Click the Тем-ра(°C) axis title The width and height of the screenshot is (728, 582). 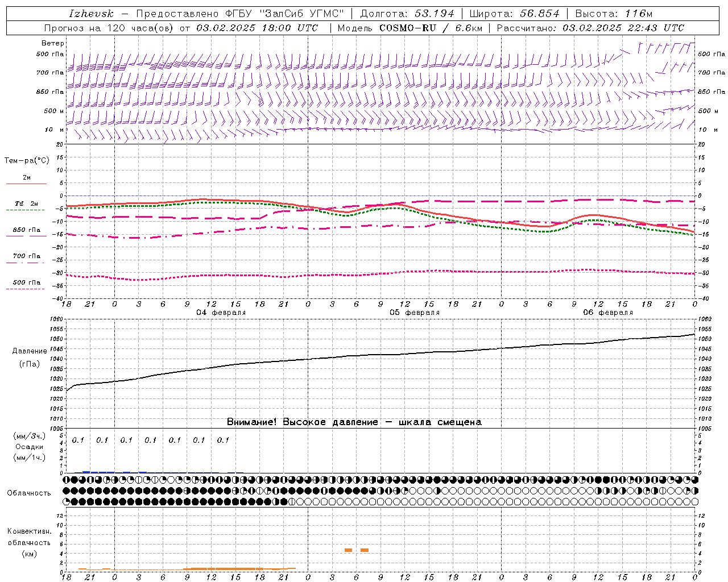[x=27, y=161]
